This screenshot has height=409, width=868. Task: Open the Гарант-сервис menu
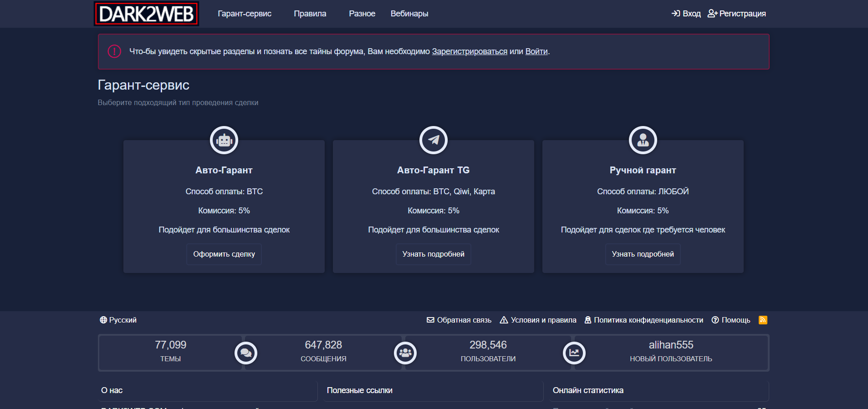coord(245,14)
